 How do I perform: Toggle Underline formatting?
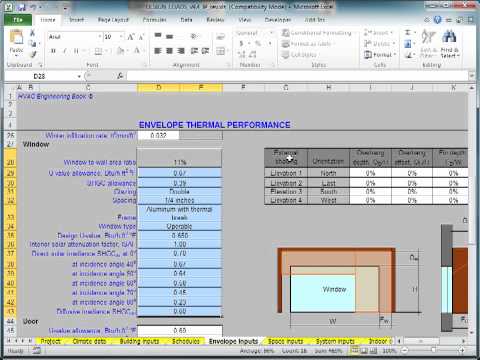tap(76, 51)
